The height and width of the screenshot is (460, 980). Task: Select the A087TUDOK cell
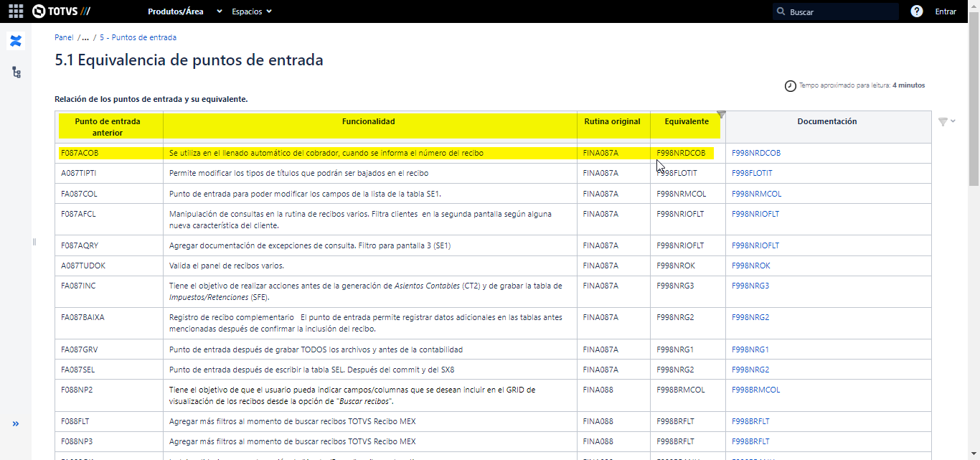109,266
